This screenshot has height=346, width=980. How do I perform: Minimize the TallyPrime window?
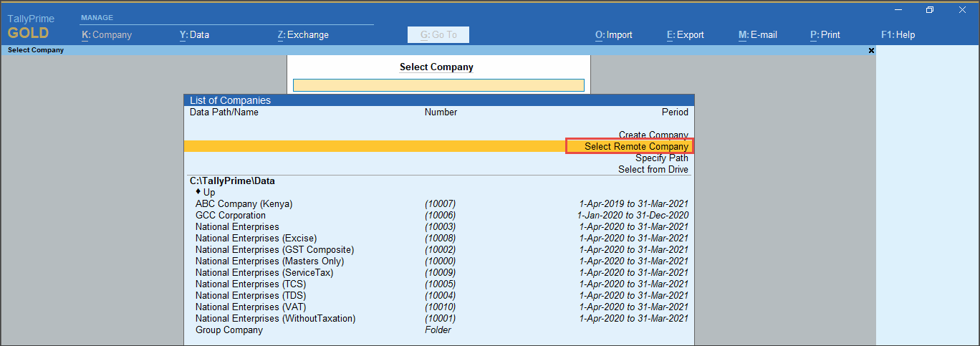click(x=898, y=10)
